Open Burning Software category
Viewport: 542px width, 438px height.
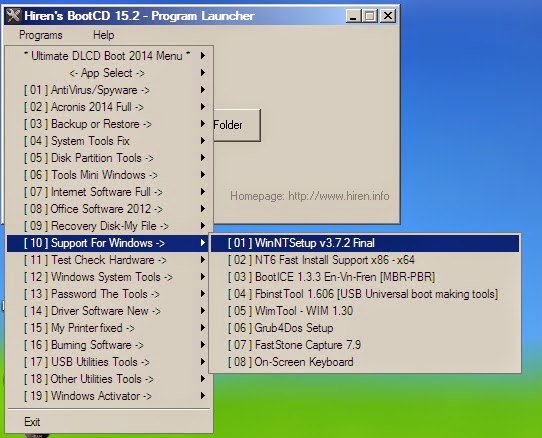(108, 345)
